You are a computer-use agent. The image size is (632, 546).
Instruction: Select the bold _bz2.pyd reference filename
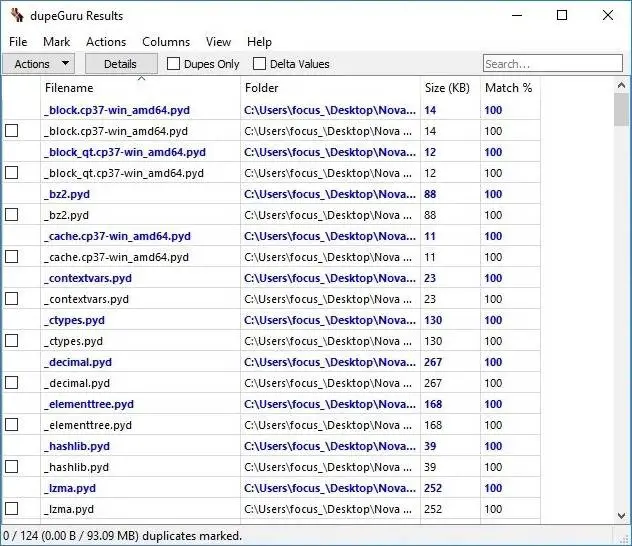pyautogui.click(x=67, y=194)
